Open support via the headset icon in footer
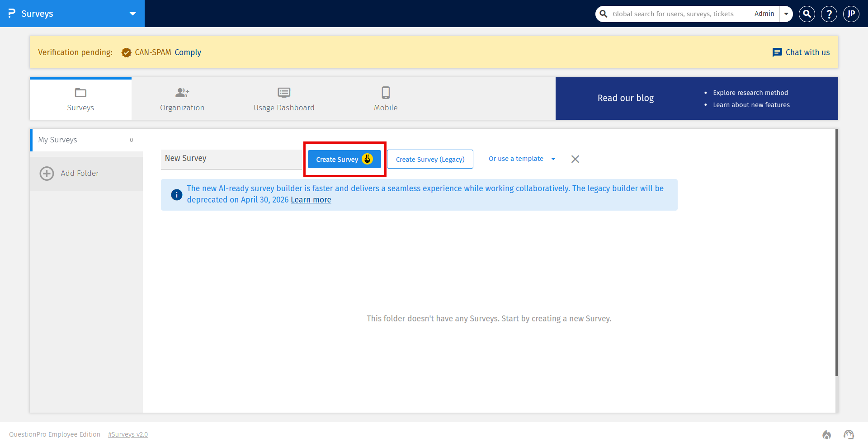 point(848,434)
